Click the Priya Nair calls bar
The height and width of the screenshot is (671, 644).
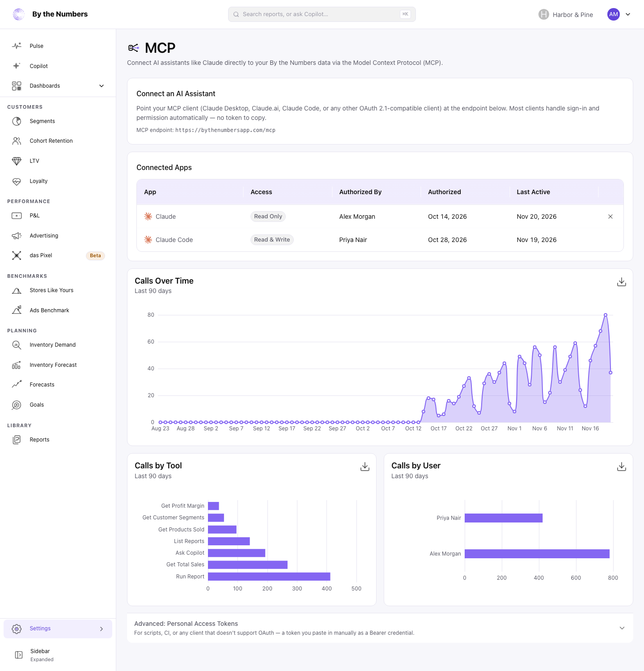coord(504,518)
